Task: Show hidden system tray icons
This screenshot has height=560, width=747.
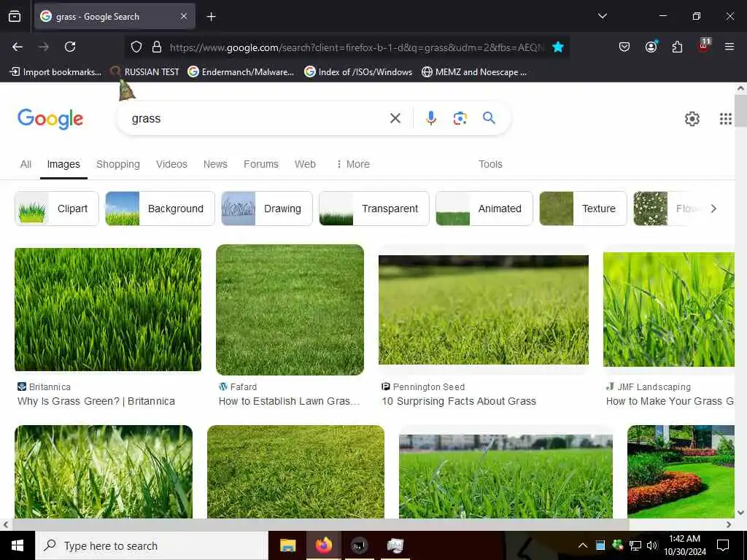Action: 583,545
